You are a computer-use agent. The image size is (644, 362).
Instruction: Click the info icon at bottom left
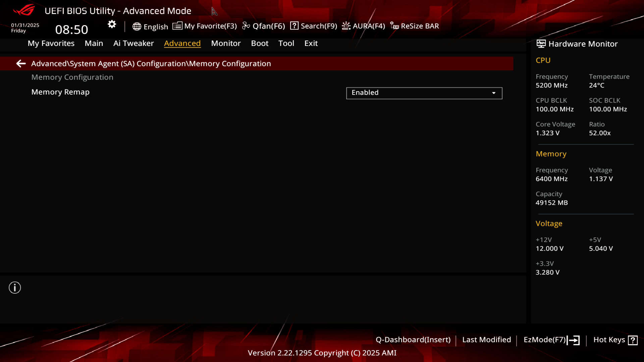15,288
